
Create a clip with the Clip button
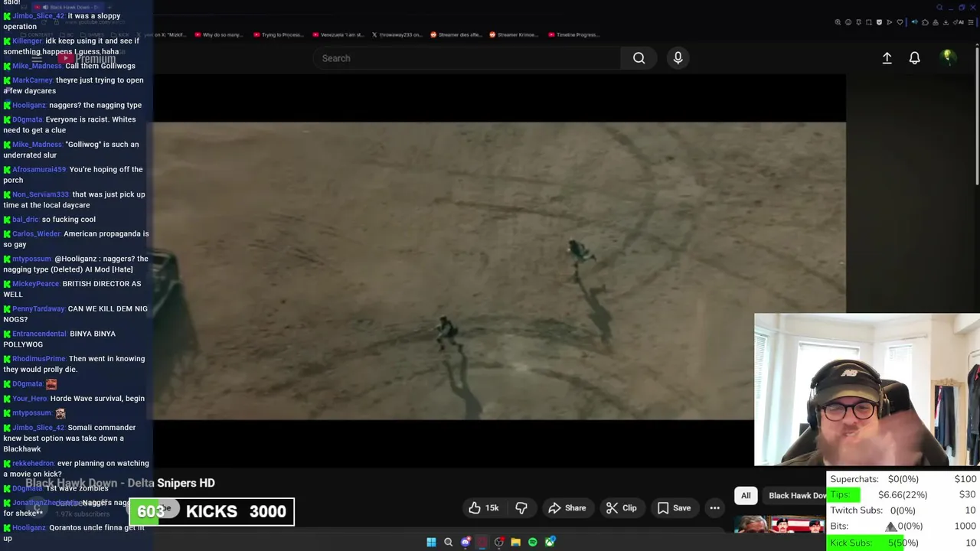click(x=622, y=508)
